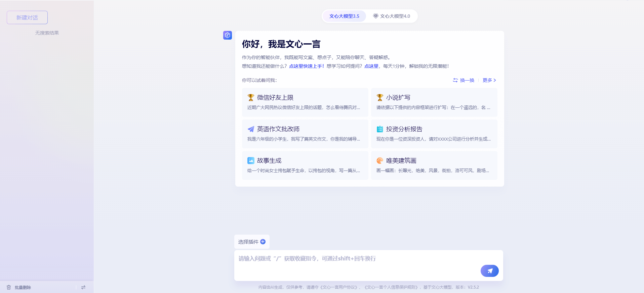Click the picture icon beside 故事生成
The width and height of the screenshot is (644, 293).
(x=251, y=161)
